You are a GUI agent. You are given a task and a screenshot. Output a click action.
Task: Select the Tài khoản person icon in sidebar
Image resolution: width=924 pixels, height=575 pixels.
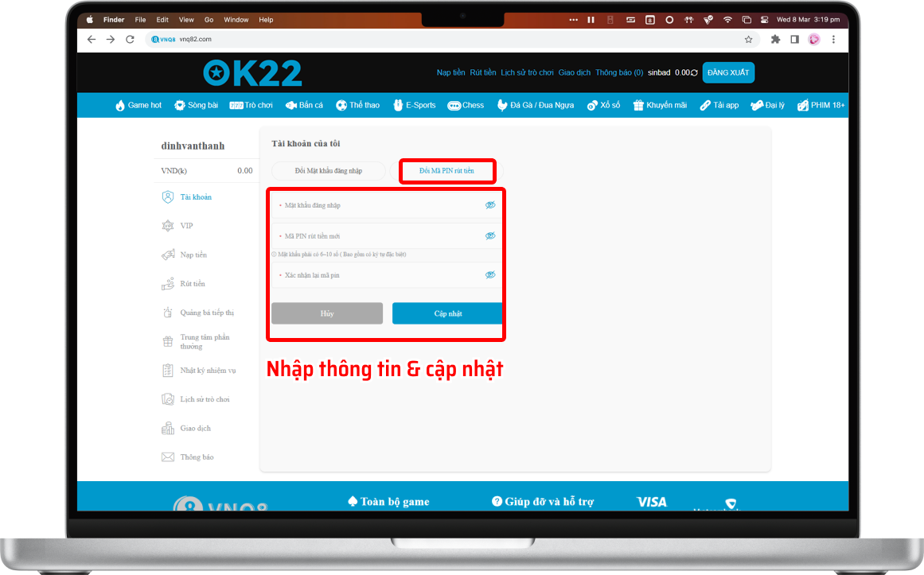click(167, 196)
